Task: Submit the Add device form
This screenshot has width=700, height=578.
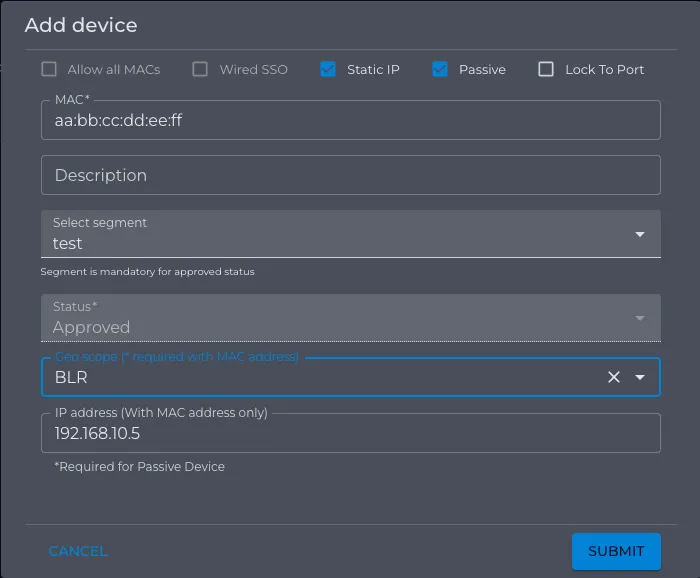Action: click(616, 551)
